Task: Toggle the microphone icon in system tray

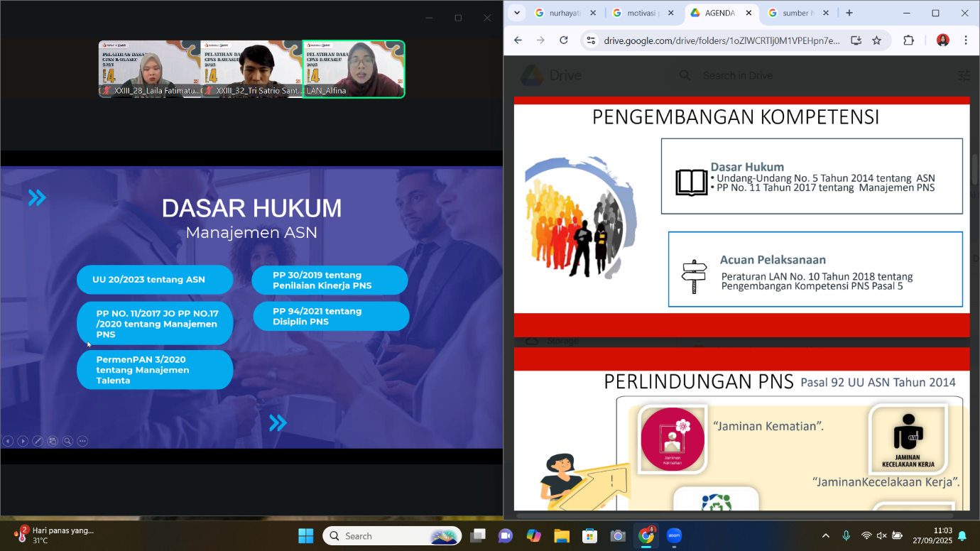Action: [846, 535]
